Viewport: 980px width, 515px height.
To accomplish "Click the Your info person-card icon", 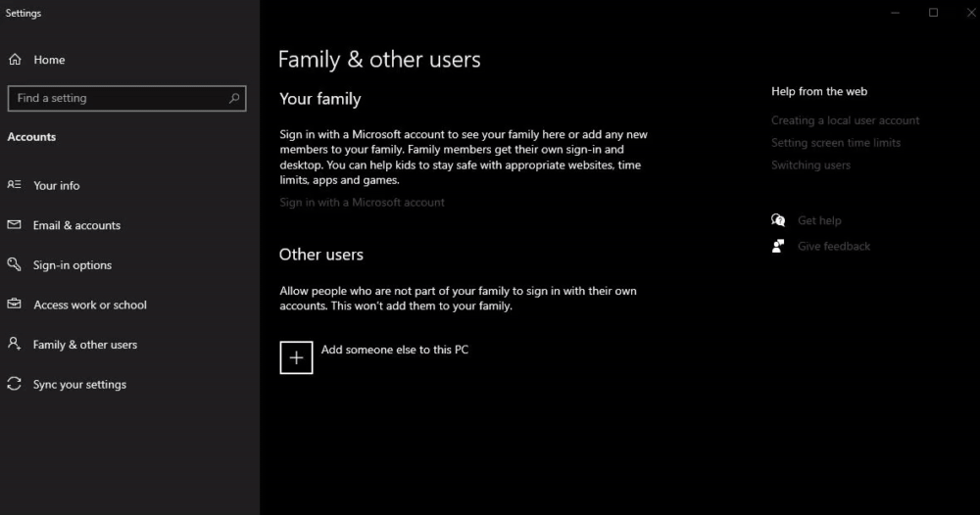I will 14,185.
